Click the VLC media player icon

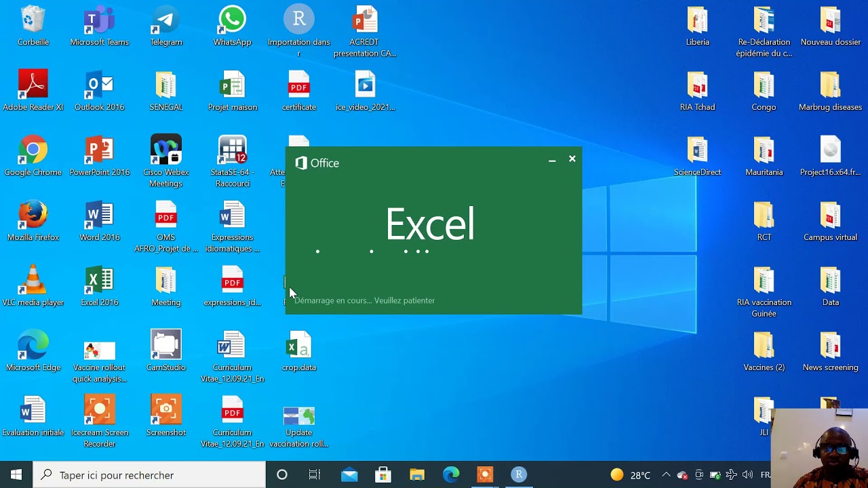pos(33,286)
